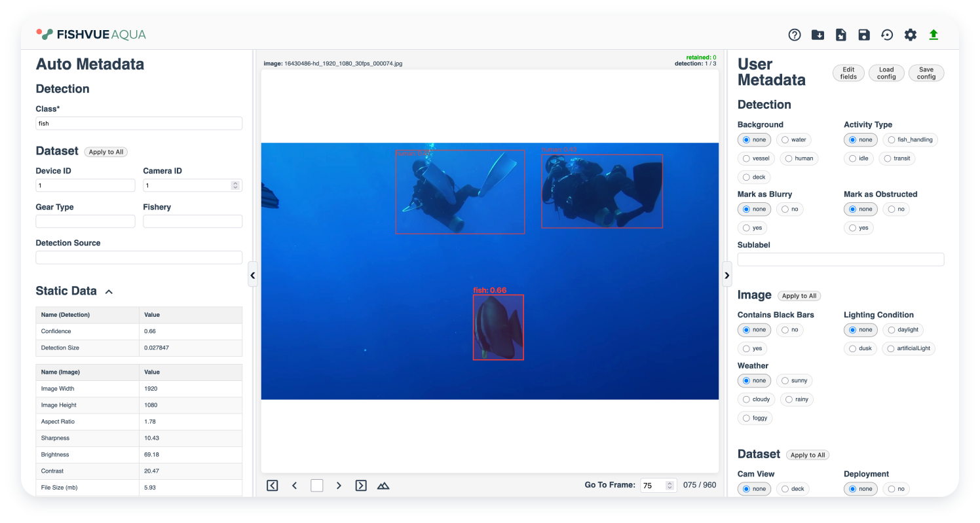Click the mountains image icon in playback bar

(x=383, y=485)
